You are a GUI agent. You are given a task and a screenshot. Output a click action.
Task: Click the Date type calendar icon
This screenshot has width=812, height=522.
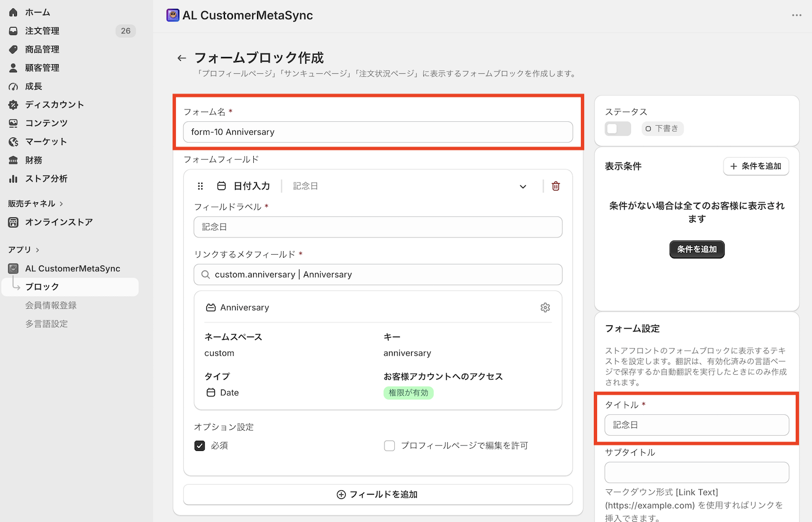tap(211, 392)
